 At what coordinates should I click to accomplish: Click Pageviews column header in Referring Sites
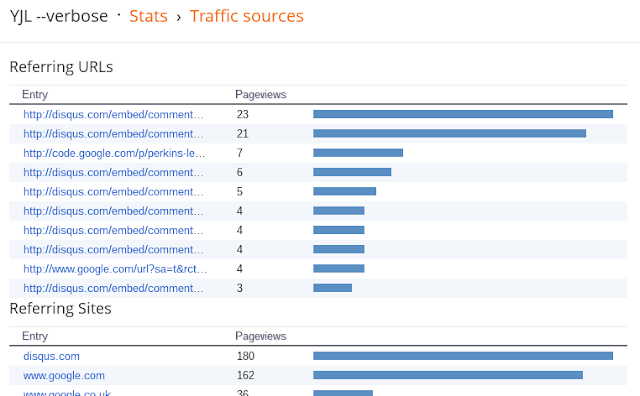[261, 336]
